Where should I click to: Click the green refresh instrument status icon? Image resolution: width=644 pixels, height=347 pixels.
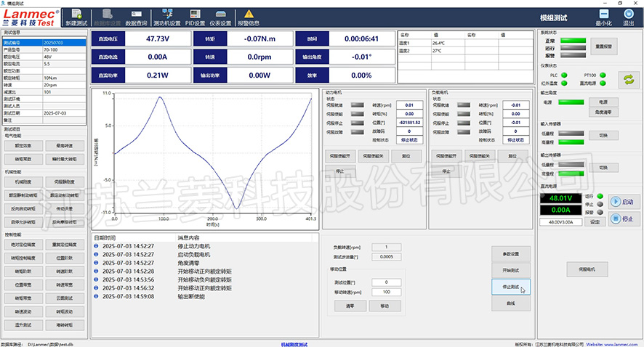629,80
